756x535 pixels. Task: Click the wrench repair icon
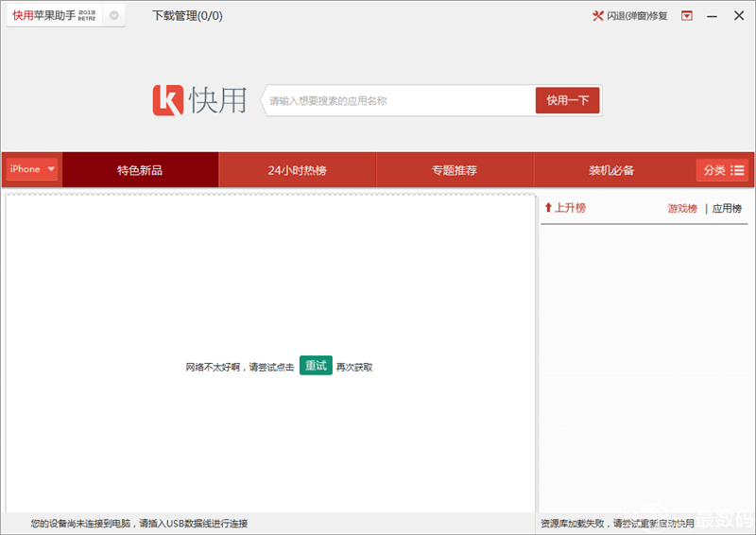pos(598,16)
